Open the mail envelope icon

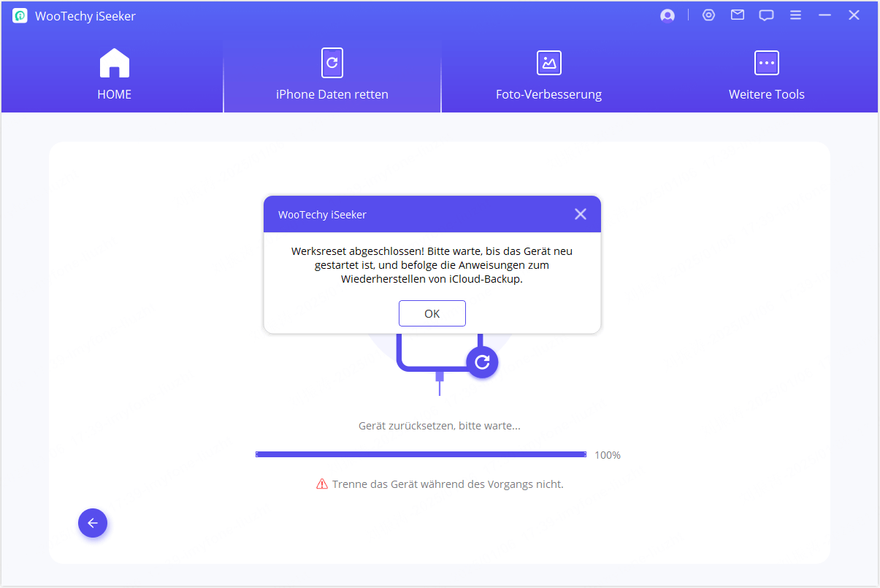coord(738,15)
